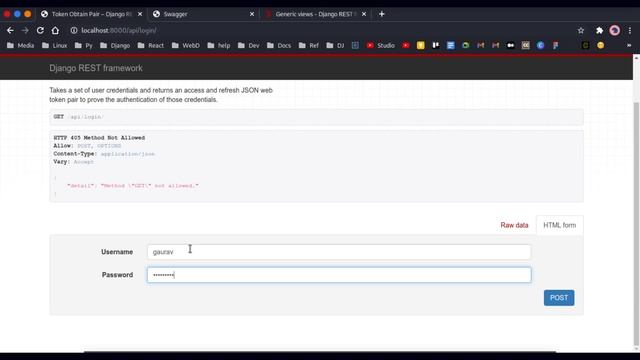Close the Swagger tab
This screenshot has height=360, width=640.
click(252, 14)
